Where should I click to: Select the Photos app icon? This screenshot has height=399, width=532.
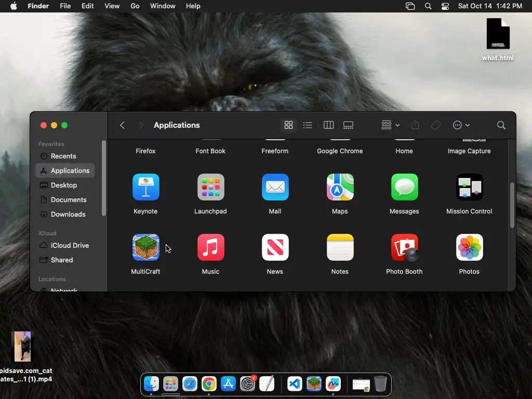point(469,247)
